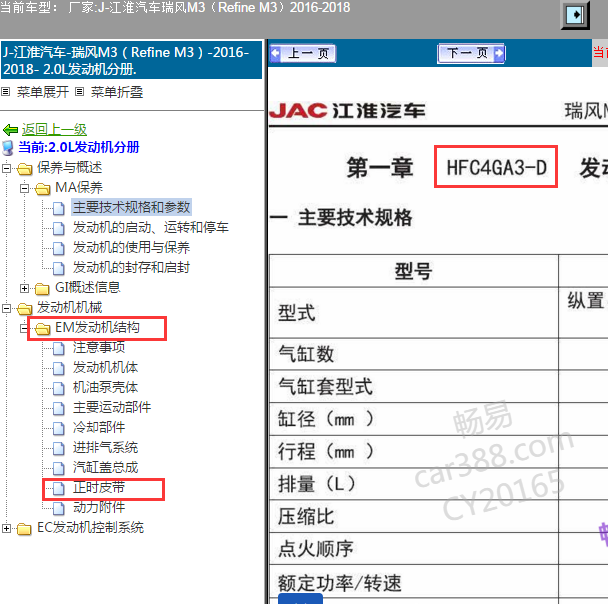
Task: Collapse the EM发动机结构 tree node
Action: pyautogui.click(x=24, y=328)
